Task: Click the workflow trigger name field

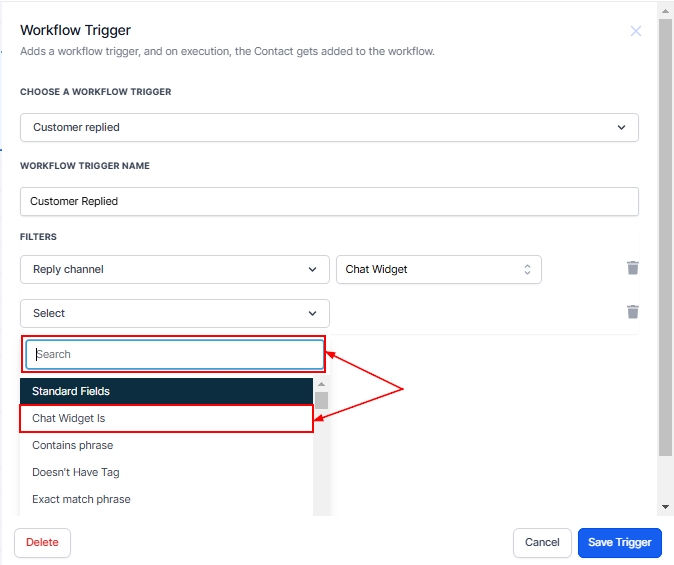Action: click(329, 201)
